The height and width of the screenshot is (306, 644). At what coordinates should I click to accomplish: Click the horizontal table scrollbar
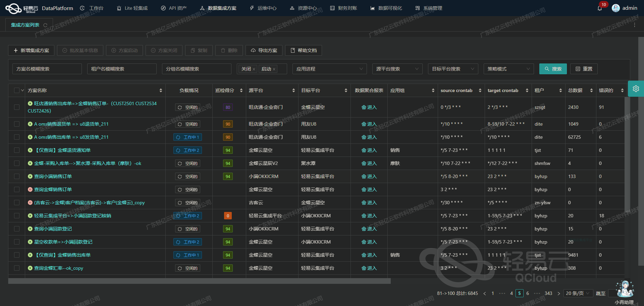pos(199,281)
